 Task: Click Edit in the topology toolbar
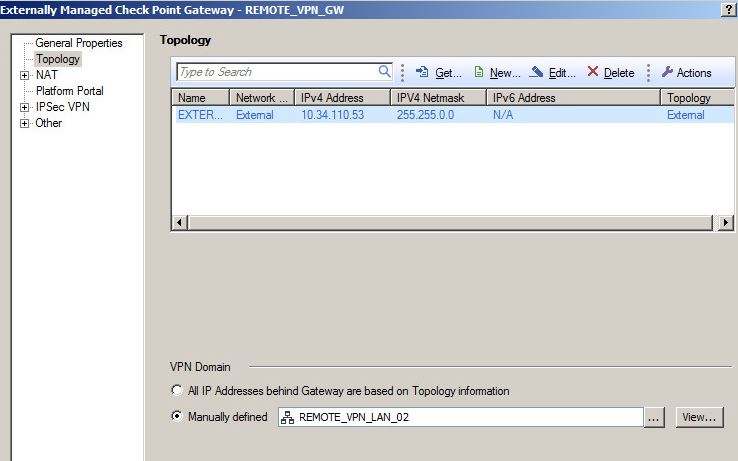[553, 73]
